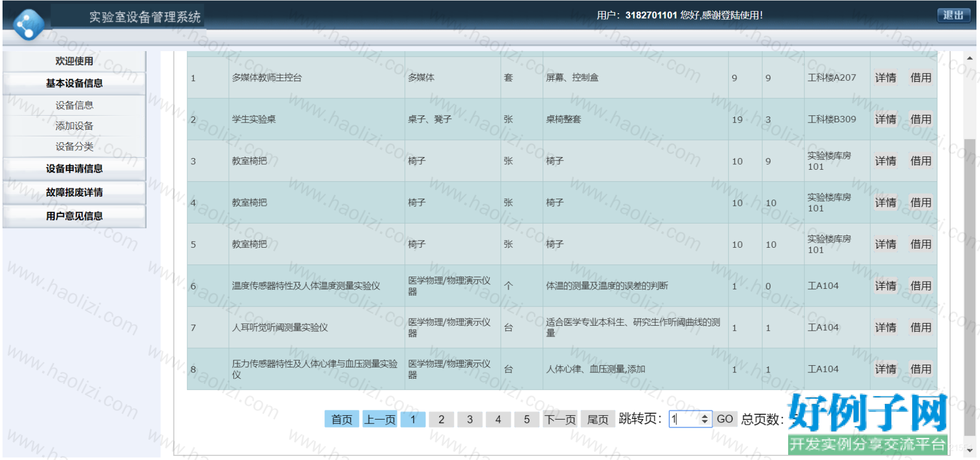Image resolution: width=980 pixels, height=460 pixels.
Task: View 详情 for 温度传感器特性 device
Action: (x=886, y=286)
